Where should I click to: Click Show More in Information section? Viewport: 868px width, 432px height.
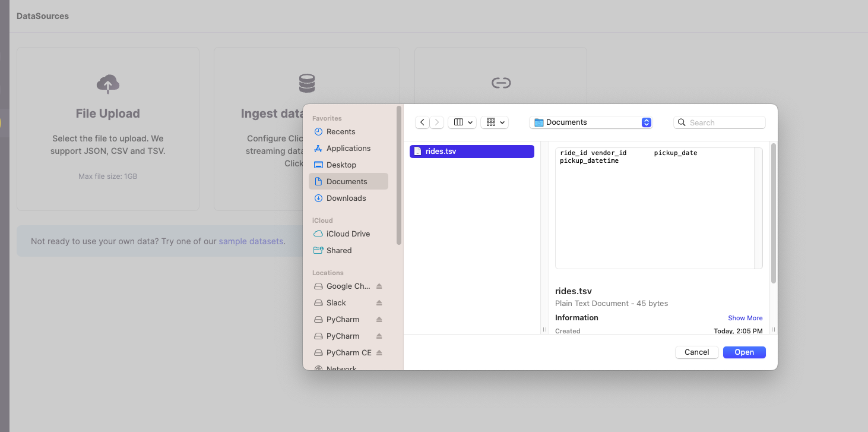click(745, 318)
